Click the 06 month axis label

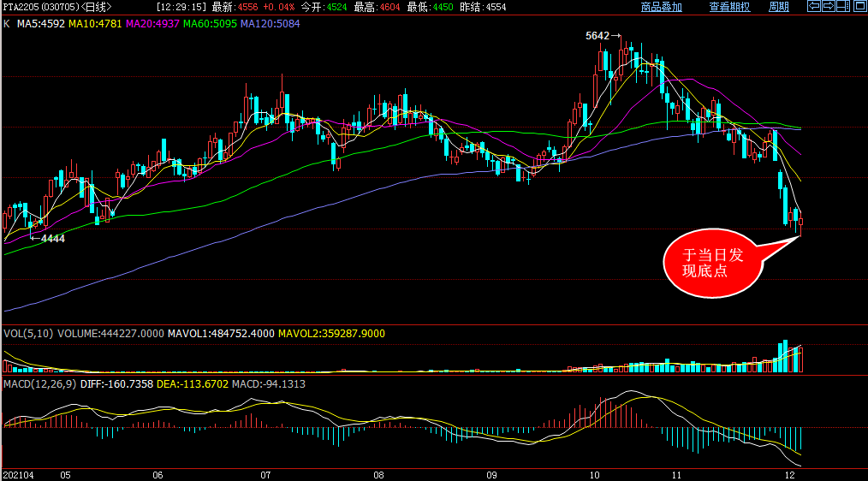pos(158,476)
